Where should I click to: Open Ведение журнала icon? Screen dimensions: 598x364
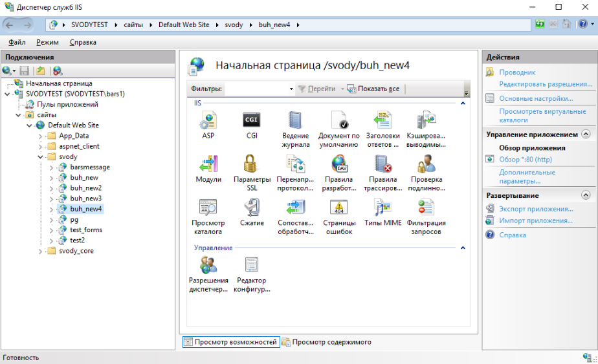296,120
